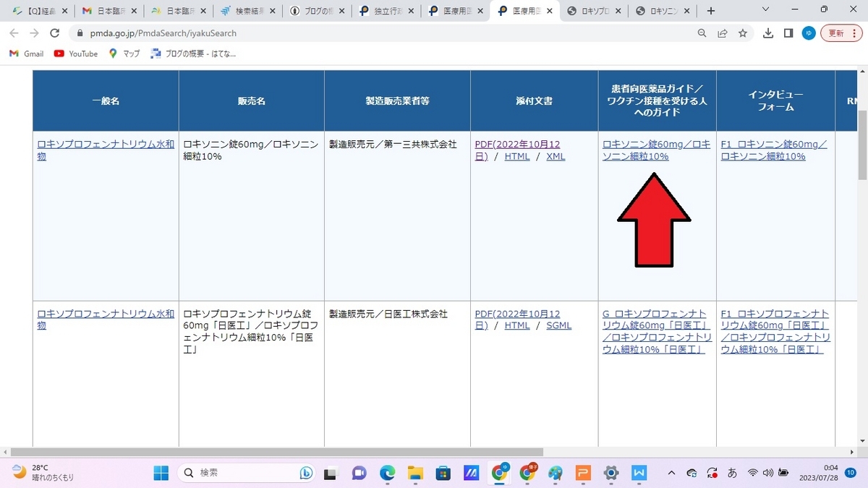Open F1 ロキソプロフェンナトリウム錠60mg「日医工」 interview form
868x488 pixels.
pyautogui.click(x=775, y=331)
